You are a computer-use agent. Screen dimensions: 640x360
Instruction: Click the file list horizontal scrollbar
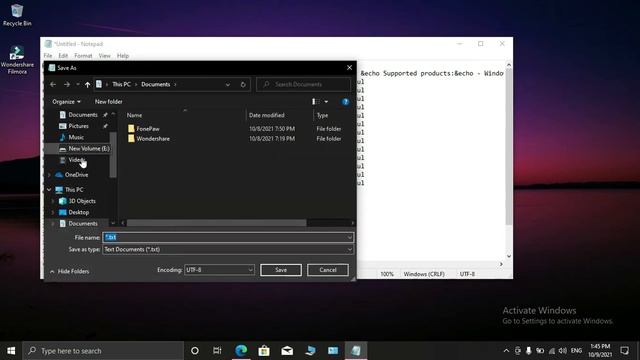pos(216,223)
